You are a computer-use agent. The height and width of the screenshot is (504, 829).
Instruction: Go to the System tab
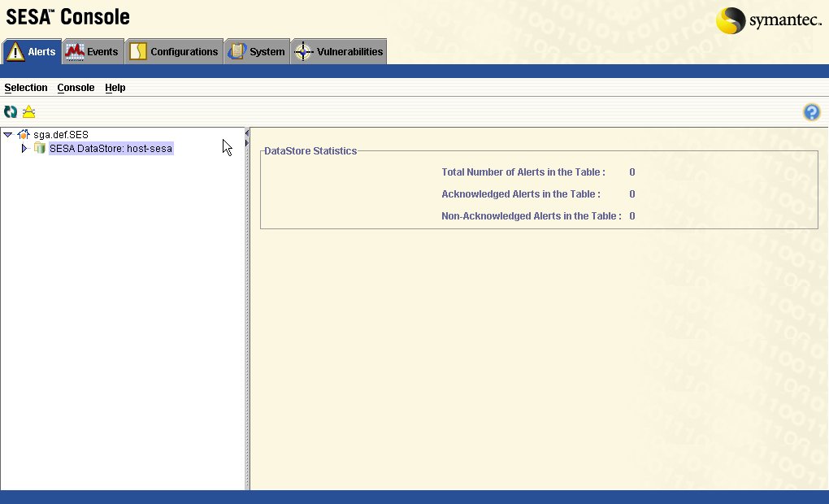[257, 52]
